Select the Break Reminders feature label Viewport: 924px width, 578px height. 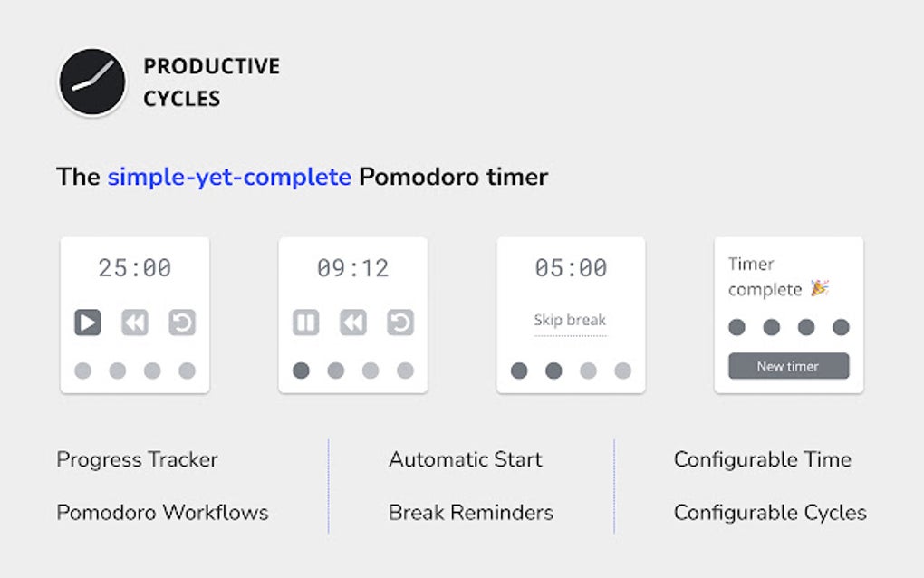click(470, 512)
